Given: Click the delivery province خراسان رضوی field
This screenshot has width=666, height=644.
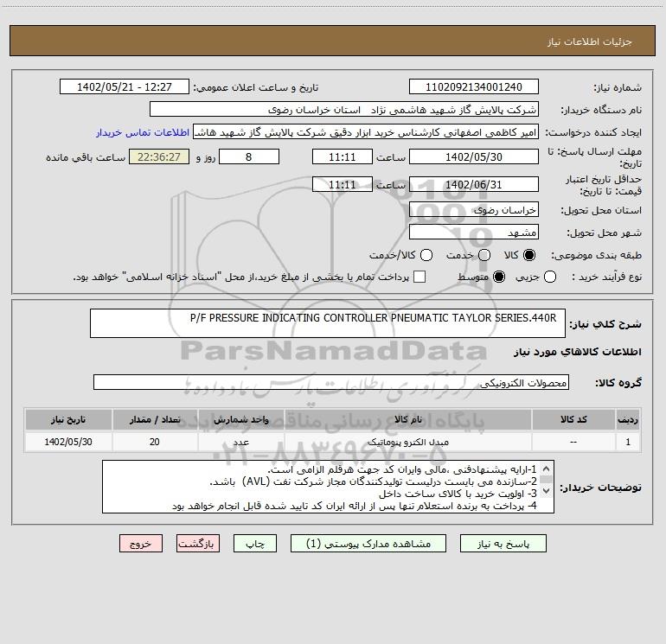Looking at the screenshot, I should pos(474,210).
